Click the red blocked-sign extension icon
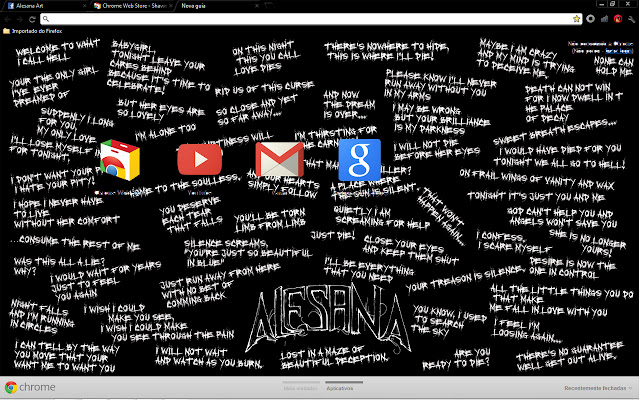Image resolution: width=640 pixels, height=400 pixels. coord(618,19)
